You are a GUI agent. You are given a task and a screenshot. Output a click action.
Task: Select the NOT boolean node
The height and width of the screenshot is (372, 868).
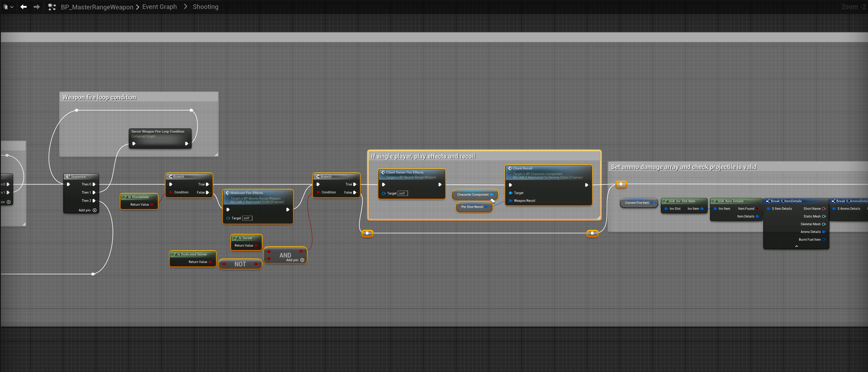(x=240, y=264)
